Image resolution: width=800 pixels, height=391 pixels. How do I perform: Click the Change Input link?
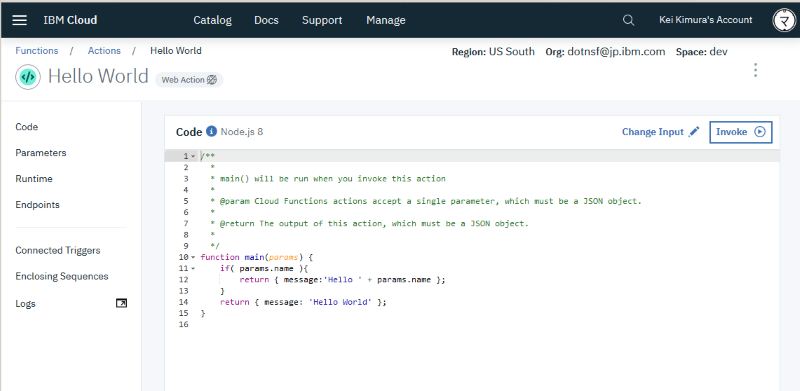point(653,132)
